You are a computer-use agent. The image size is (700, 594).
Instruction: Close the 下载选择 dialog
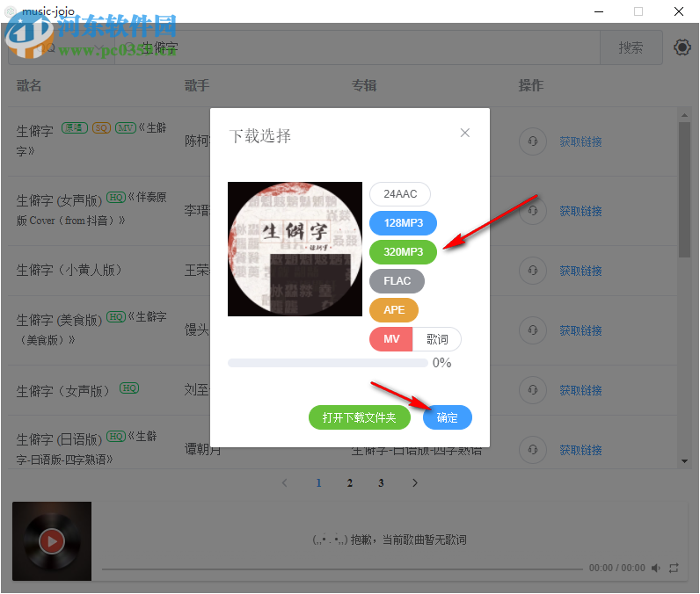(464, 133)
